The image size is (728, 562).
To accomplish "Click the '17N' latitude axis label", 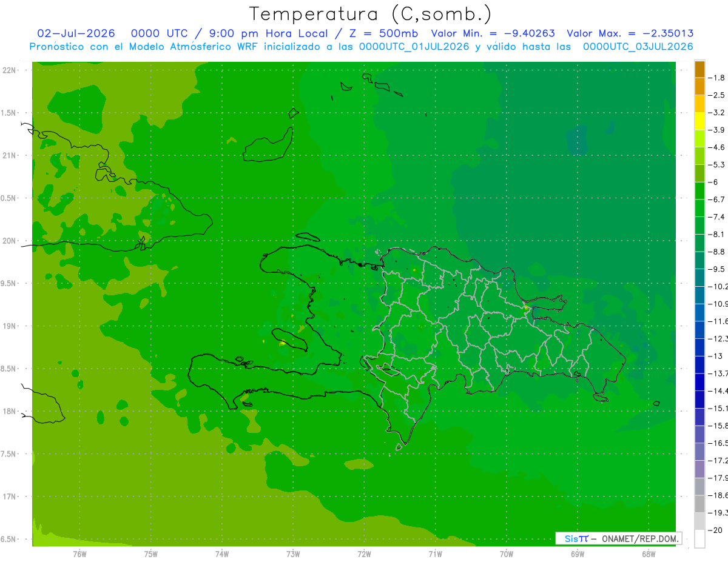I will 10,497.
